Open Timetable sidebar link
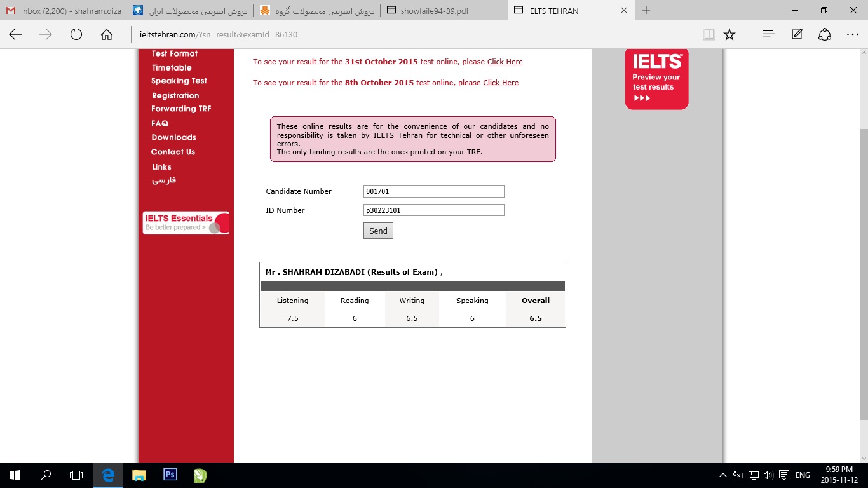 click(172, 67)
